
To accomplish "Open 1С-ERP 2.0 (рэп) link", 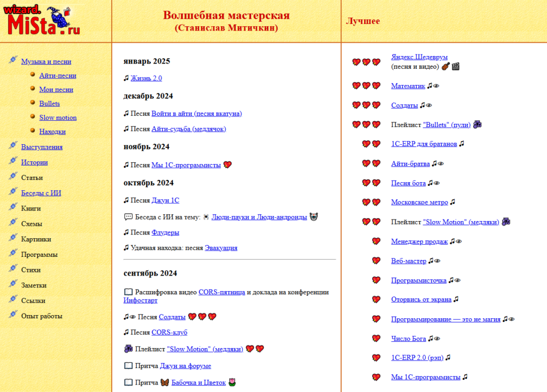I will pos(417,357).
